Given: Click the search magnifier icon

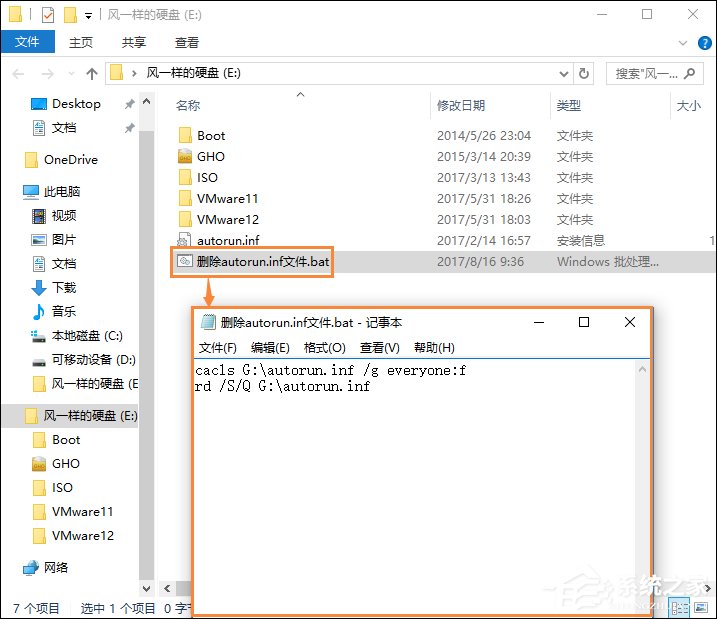Looking at the screenshot, I should pos(690,74).
